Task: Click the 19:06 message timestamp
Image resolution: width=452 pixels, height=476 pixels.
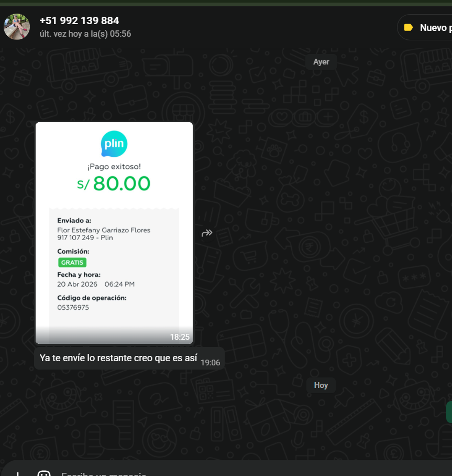Action: pyautogui.click(x=210, y=363)
